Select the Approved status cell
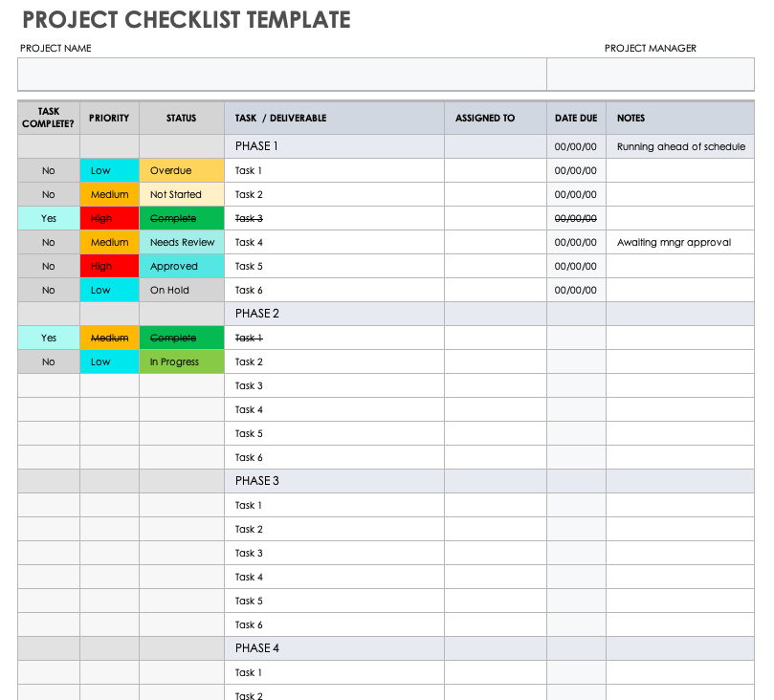The image size is (774, 700). coord(181,267)
